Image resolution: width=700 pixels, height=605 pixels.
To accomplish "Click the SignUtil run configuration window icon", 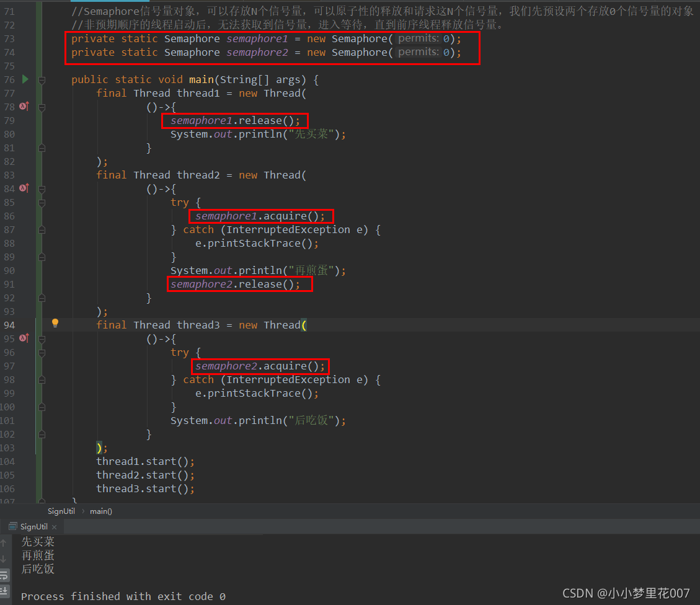I will click(13, 526).
